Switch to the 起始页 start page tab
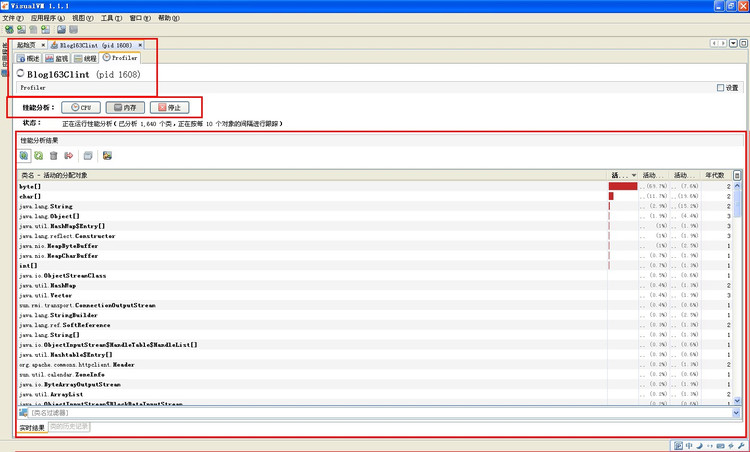 pos(27,45)
